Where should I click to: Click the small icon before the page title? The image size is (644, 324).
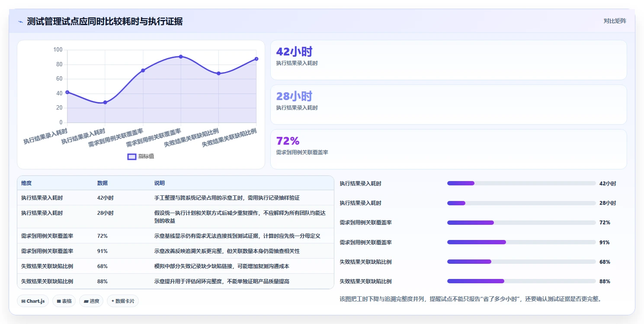[20, 22]
